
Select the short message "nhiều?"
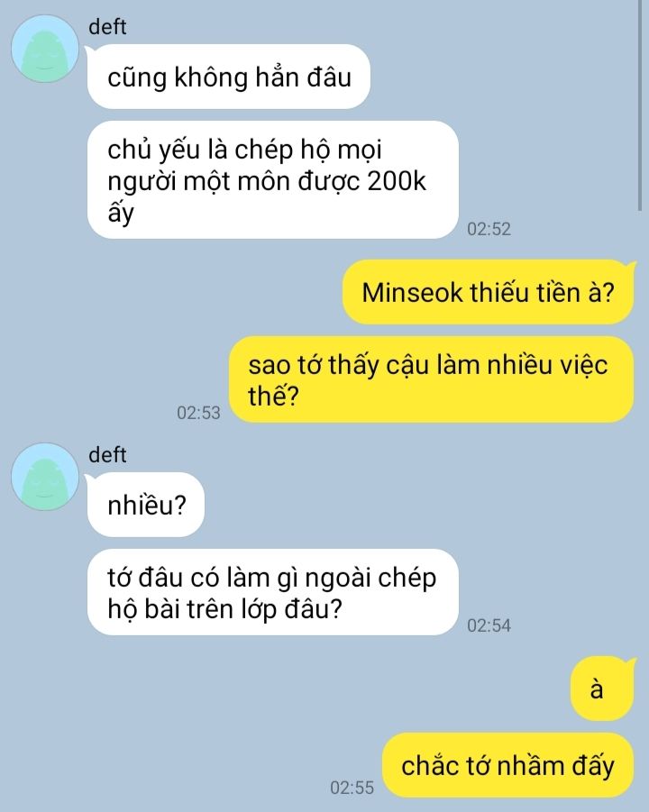[146, 505]
